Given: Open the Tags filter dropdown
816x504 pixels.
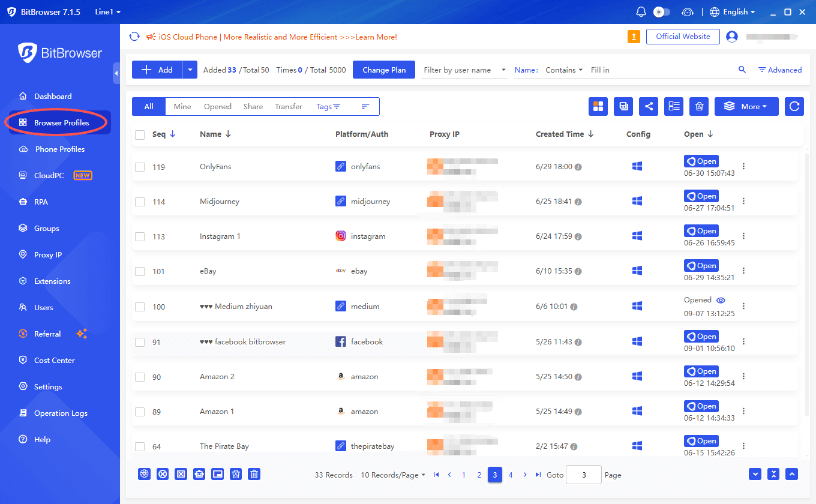Looking at the screenshot, I should click(x=328, y=106).
